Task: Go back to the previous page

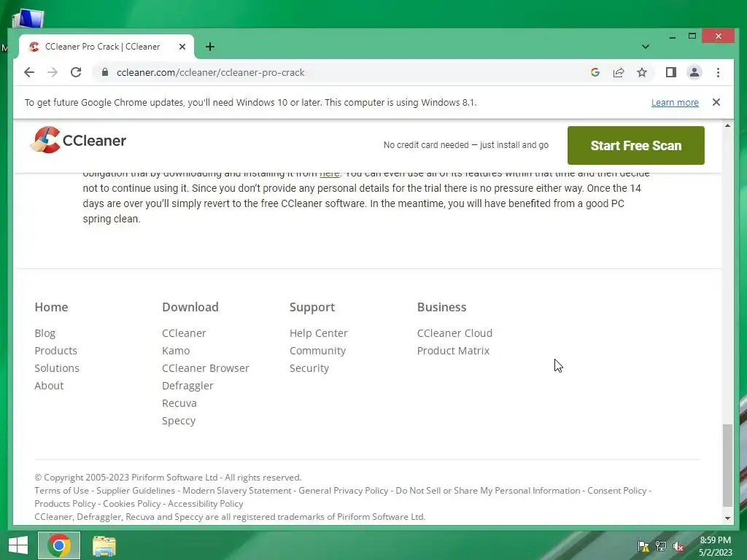Action: 29,72
